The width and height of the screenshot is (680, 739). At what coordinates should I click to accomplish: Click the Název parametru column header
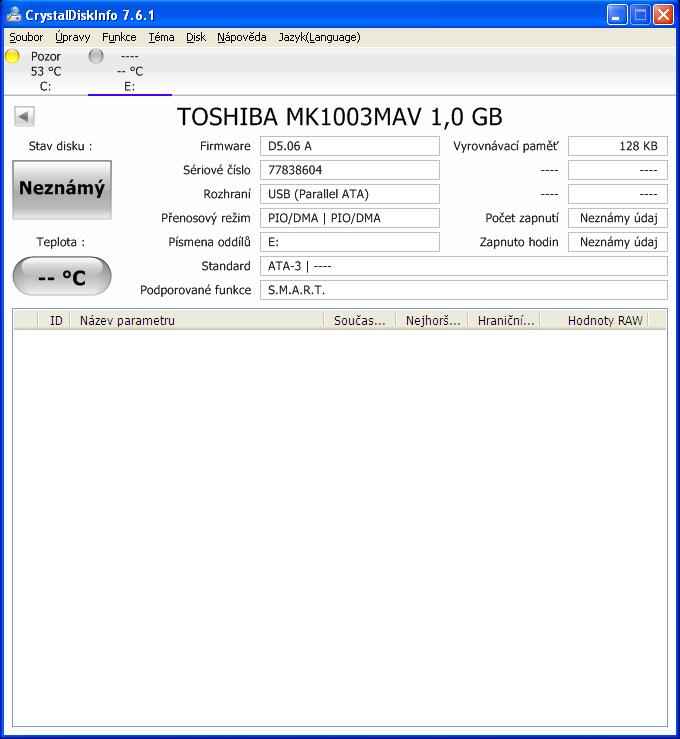[x=197, y=320]
